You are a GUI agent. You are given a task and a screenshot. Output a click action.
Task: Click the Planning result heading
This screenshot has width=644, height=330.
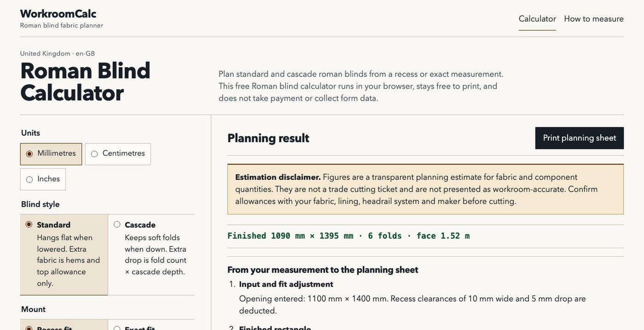(268, 138)
